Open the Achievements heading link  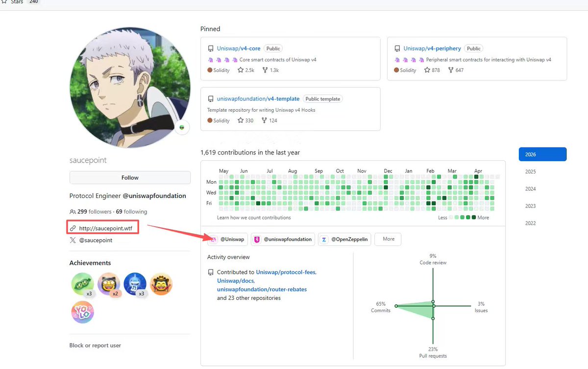pos(90,263)
